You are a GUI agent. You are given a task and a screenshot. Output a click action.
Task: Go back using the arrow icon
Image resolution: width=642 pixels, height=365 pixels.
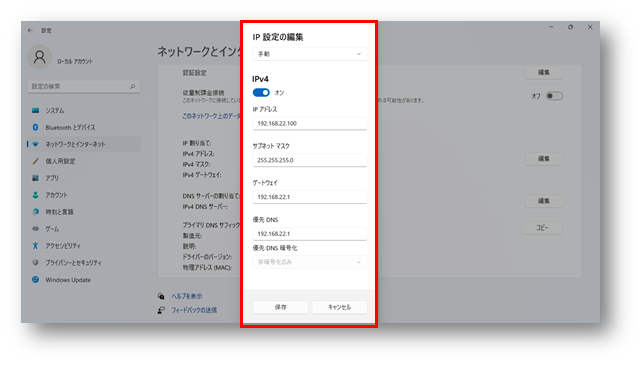pyautogui.click(x=30, y=30)
